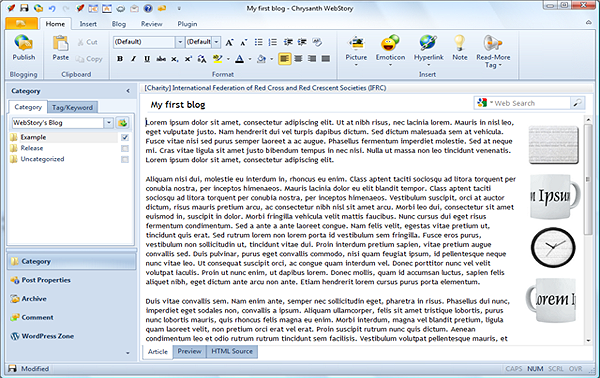The width and height of the screenshot is (600, 378).
Task: Apply the yellow highlight color
Action: click(218, 59)
